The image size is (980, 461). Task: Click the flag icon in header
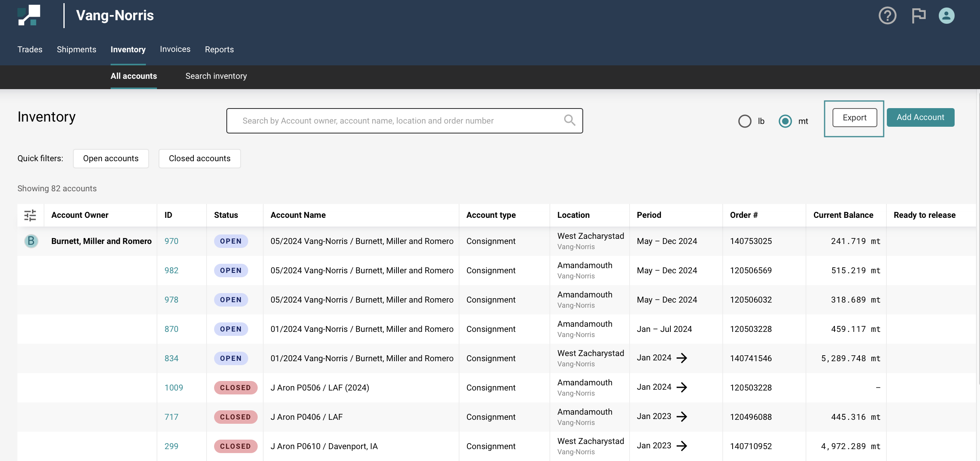(x=918, y=16)
